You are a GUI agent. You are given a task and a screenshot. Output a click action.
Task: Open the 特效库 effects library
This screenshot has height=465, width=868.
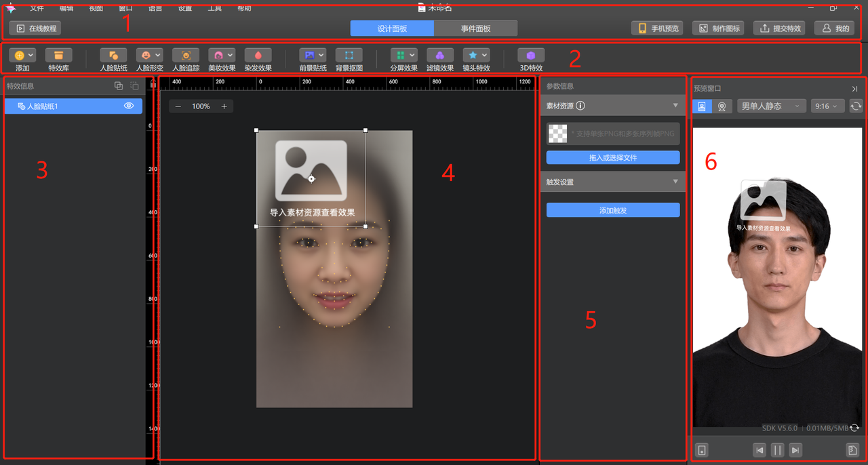(x=58, y=56)
